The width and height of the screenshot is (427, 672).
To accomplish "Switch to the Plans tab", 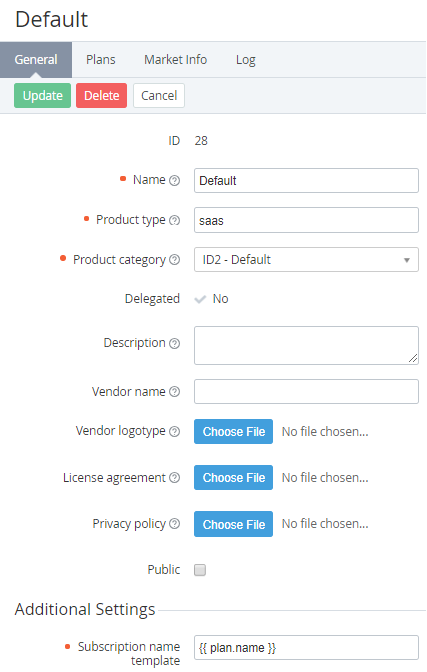I will click(x=101, y=60).
